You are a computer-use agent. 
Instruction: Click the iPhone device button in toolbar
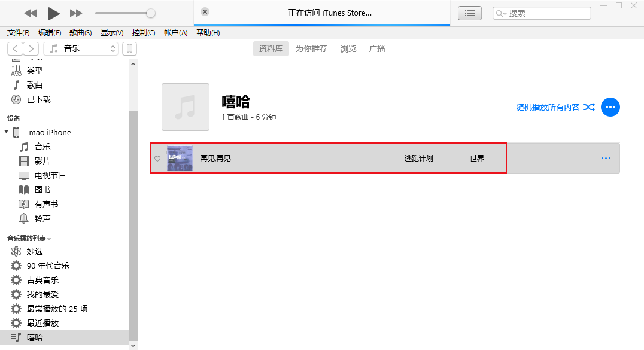click(129, 48)
